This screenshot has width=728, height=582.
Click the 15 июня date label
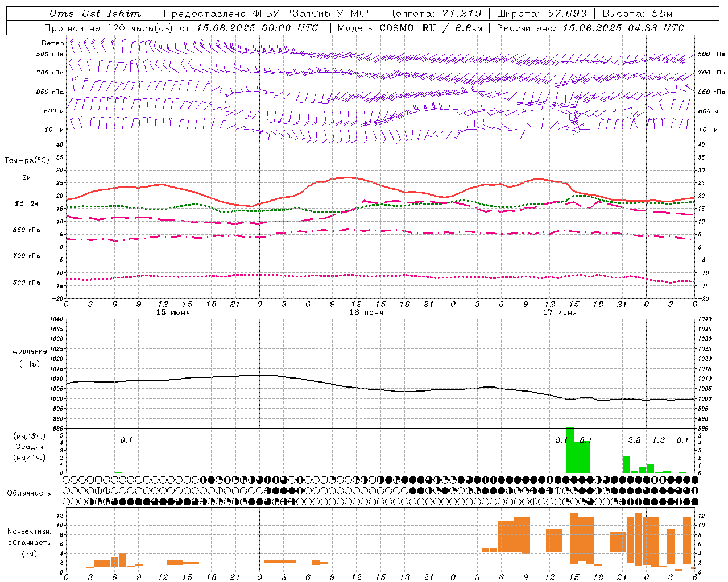(x=173, y=313)
